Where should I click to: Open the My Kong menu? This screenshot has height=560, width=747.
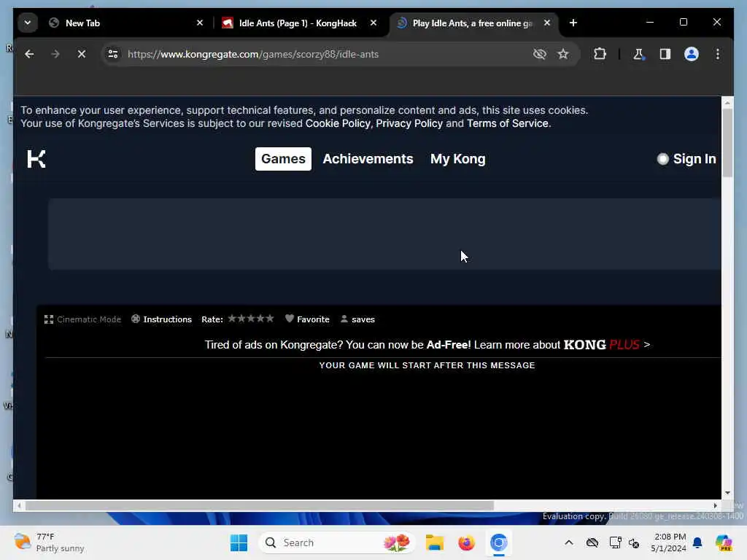458,158
